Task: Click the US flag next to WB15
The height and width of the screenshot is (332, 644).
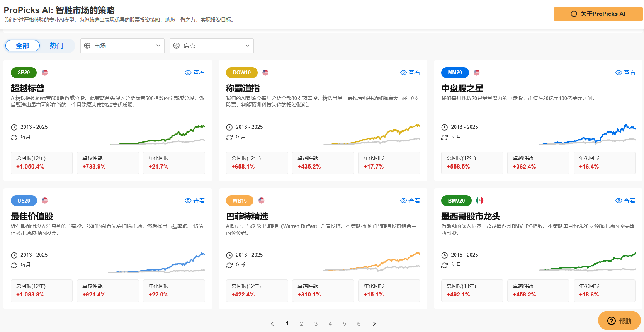Action: pyautogui.click(x=262, y=200)
